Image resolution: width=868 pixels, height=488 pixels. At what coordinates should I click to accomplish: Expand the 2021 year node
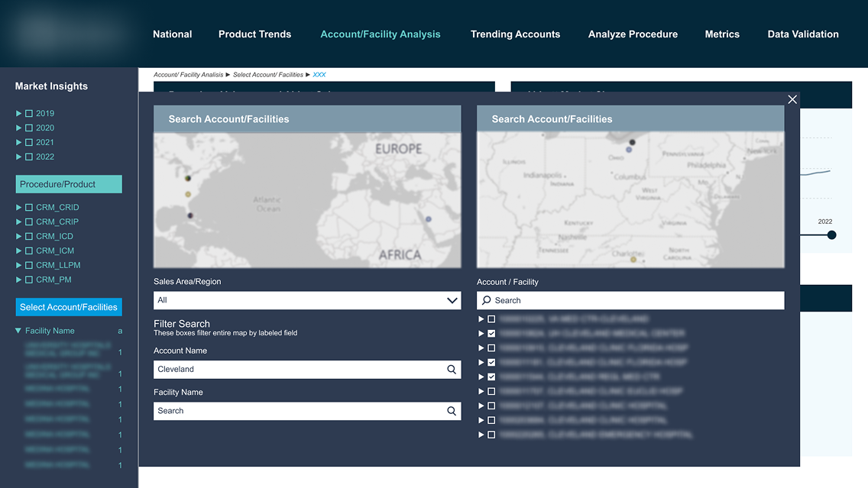(x=18, y=142)
